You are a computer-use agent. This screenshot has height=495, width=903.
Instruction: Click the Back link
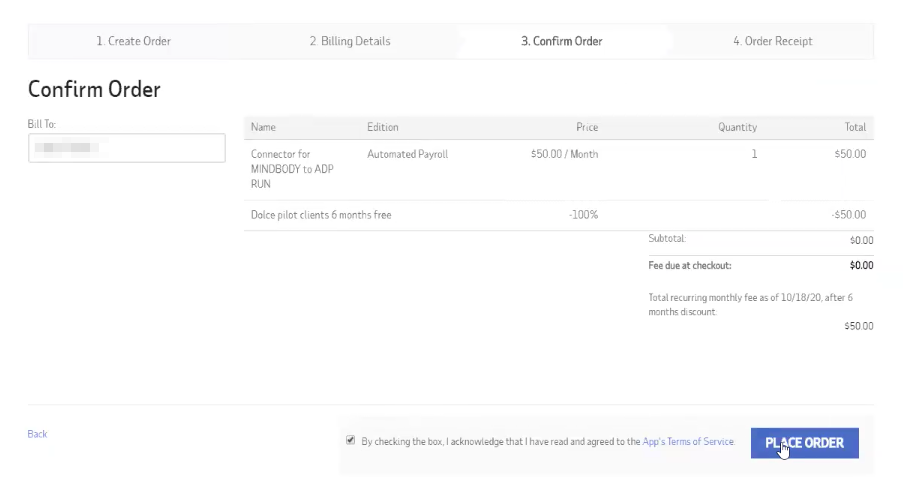[37, 434]
